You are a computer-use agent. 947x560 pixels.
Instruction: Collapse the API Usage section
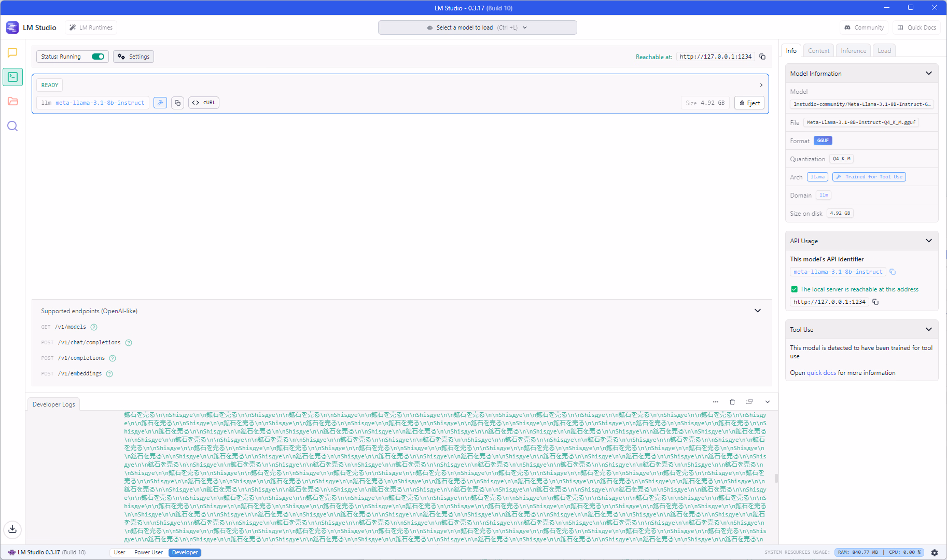point(929,241)
